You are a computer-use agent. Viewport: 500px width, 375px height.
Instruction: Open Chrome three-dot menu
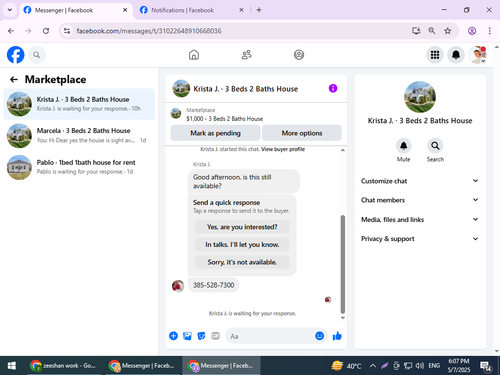489,31
